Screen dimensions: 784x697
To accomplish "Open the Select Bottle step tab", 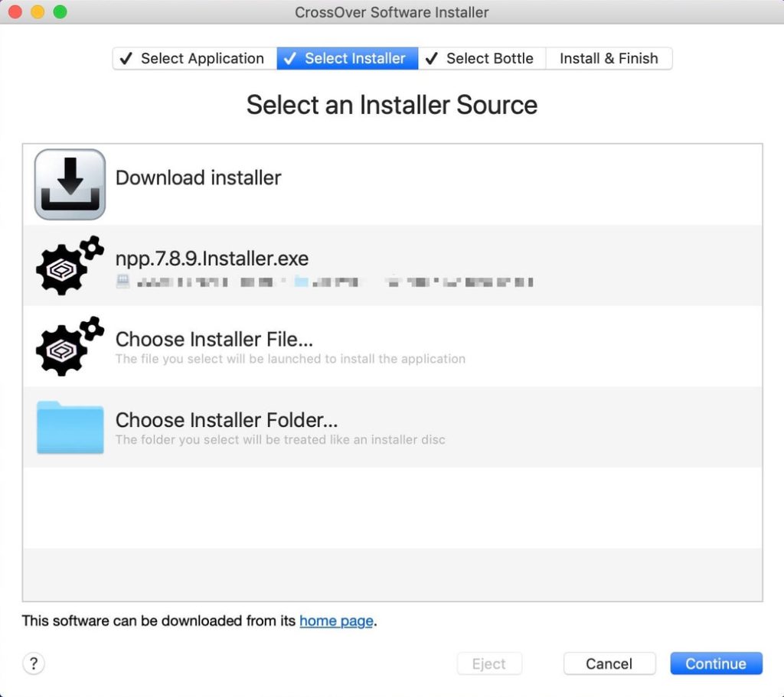I will [x=482, y=58].
